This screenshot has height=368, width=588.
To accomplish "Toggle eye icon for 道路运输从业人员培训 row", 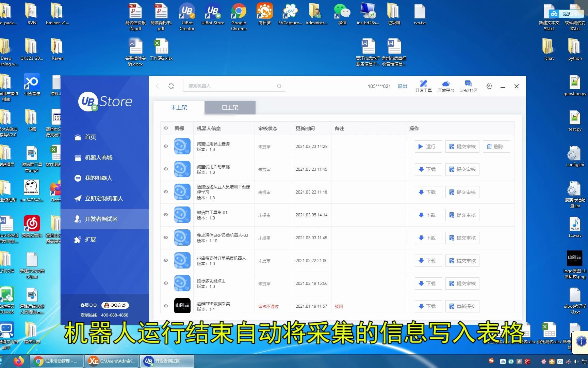I will coord(166,192).
